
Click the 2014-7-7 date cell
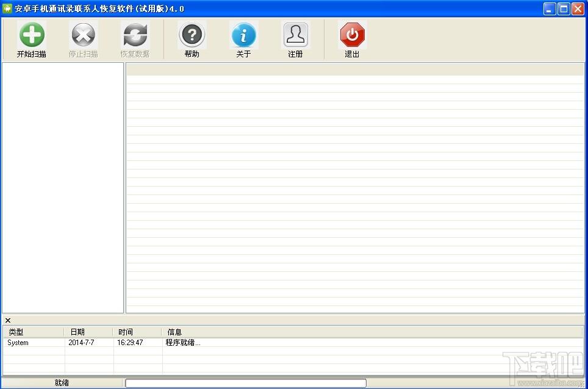[81, 343]
